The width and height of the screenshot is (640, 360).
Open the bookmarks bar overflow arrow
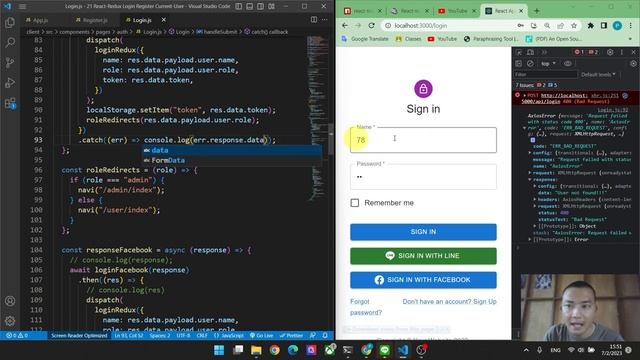click(630, 39)
